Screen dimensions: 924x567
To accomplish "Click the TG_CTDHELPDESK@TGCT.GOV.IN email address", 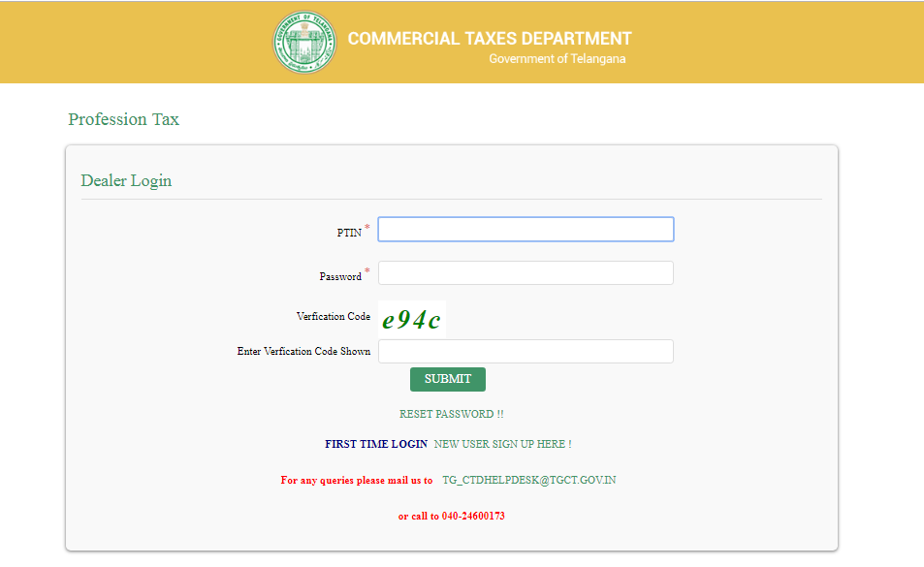I will point(530,479).
